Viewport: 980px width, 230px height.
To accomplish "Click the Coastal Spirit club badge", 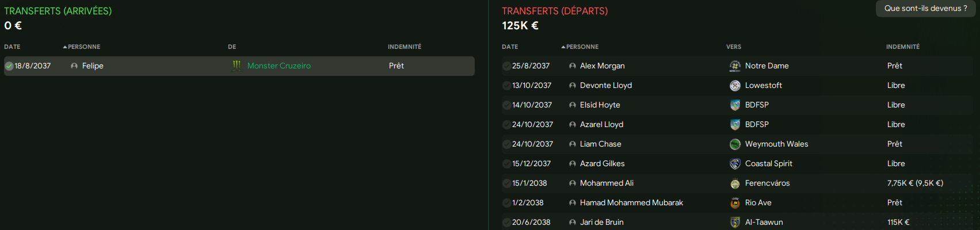I will [x=735, y=164].
